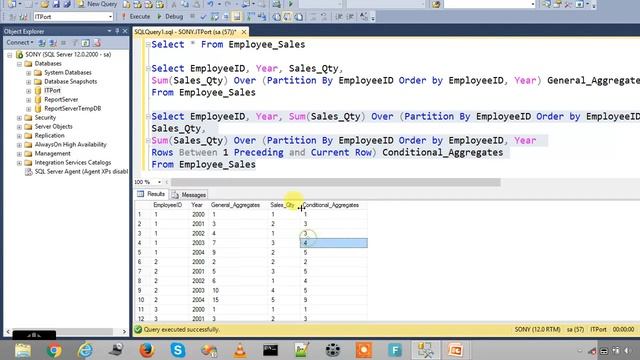The height and width of the screenshot is (360, 640).
Task: Expand the Replication folder
Action: (x=19, y=136)
